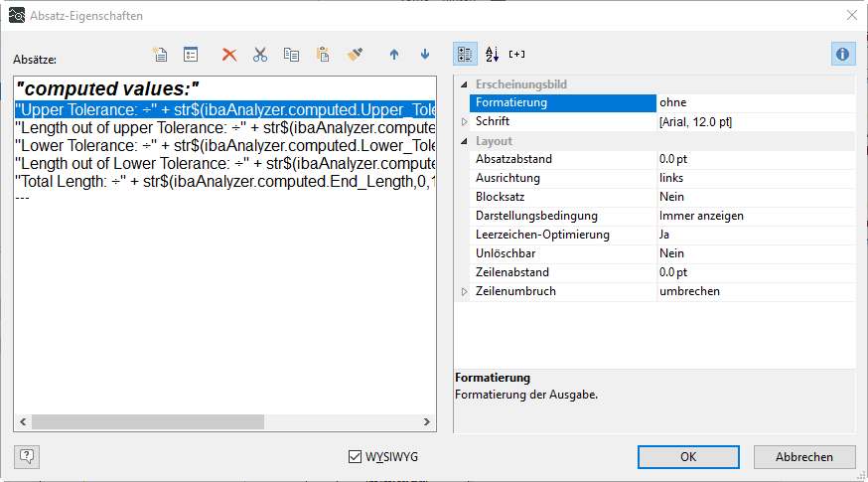The width and height of the screenshot is (868, 482).
Task: Collapse the Erscheinungsbild section
Action: pos(464,84)
